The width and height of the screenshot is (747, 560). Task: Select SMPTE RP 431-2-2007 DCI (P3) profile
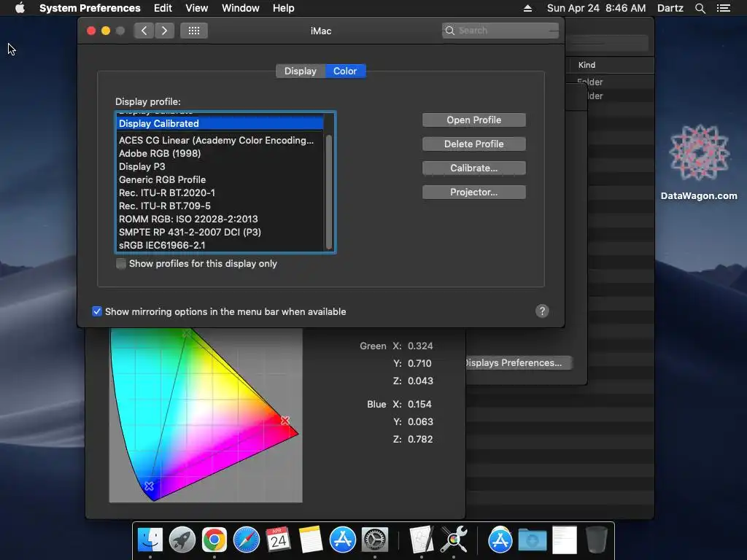coord(220,232)
